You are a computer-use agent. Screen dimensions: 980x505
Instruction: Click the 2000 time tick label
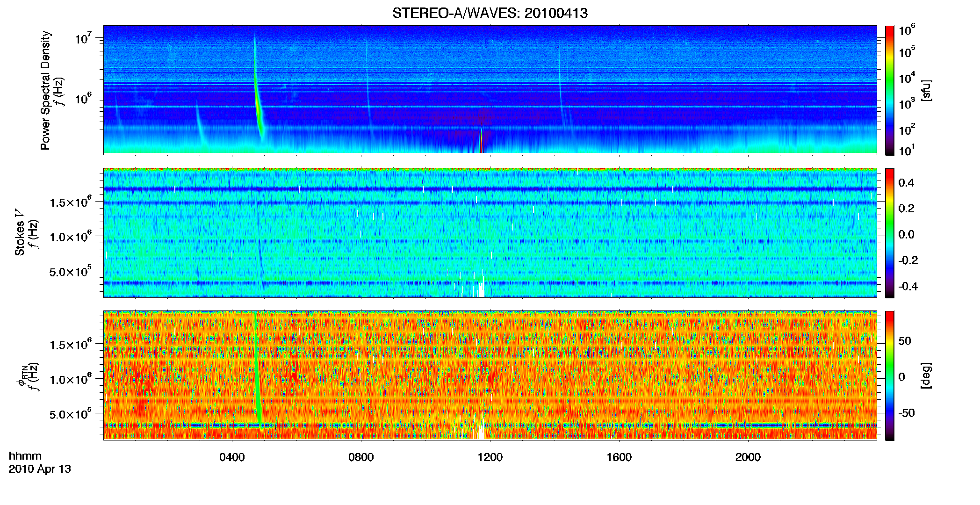[x=748, y=457]
